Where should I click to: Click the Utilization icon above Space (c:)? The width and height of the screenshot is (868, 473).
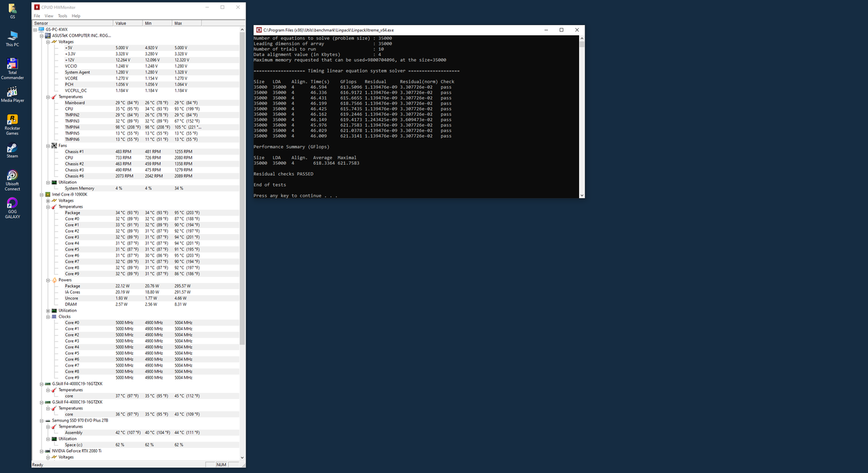[54, 438]
